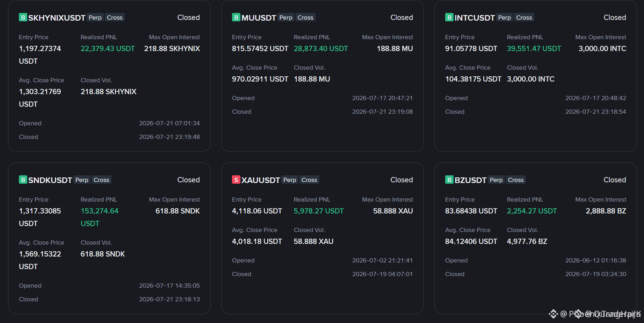Select the Cross tag on MUUSDT card
This screenshot has height=323, width=644.
click(305, 17)
